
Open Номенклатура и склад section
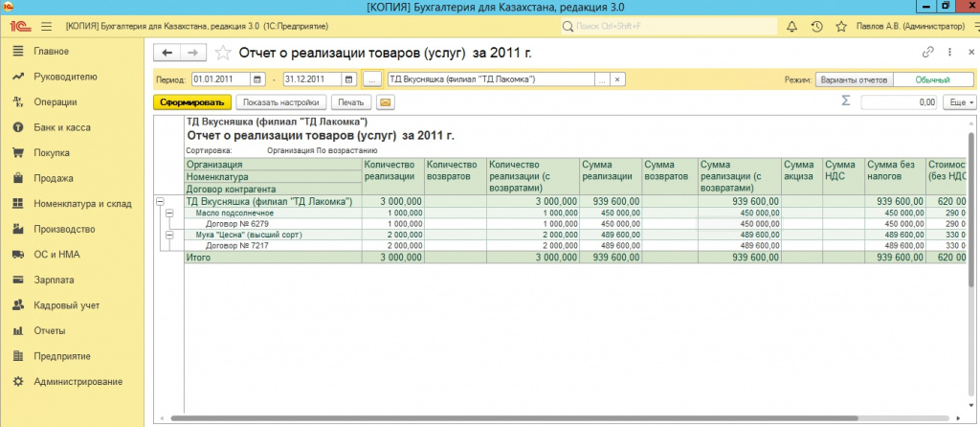coord(82,204)
